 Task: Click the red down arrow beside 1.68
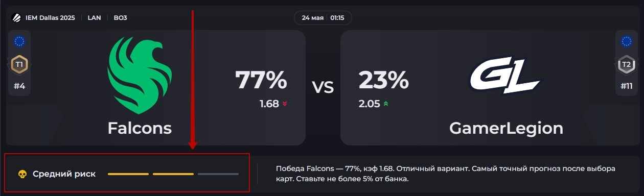pos(285,104)
